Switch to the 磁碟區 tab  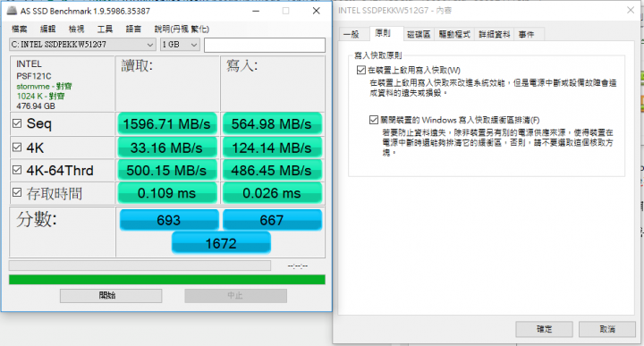(x=419, y=35)
